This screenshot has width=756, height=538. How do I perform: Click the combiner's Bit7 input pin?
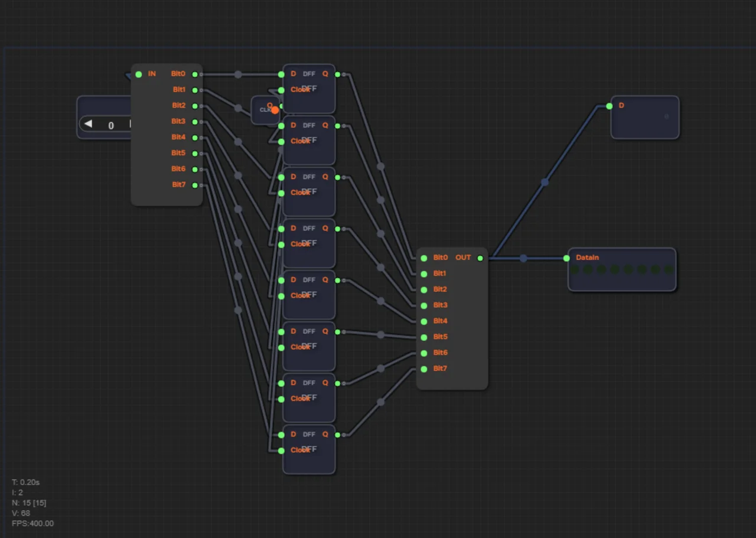tap(424, 369)
